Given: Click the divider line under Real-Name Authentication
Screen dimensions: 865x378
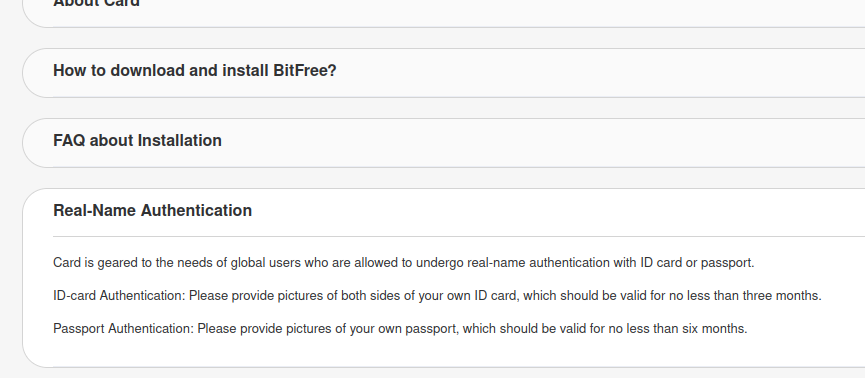Looking at the screenshot, I should [x=459, y=236].
